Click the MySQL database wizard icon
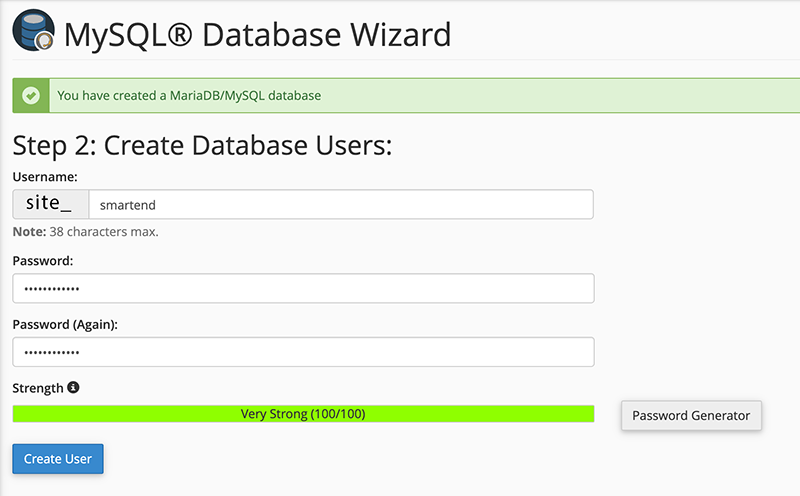This screenshot has width=800, height=496. pyautogui.click(x=34, y=32)
